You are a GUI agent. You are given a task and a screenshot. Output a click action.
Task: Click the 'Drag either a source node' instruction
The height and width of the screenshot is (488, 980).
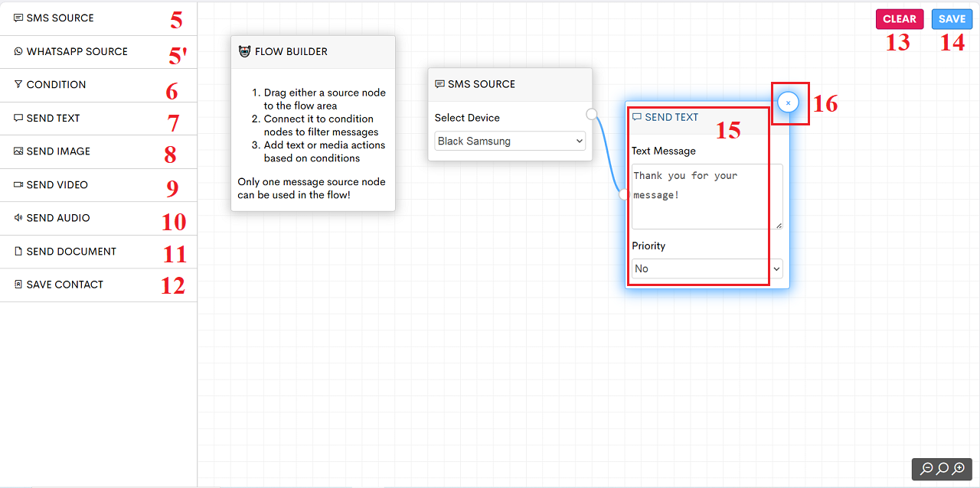point(325,99)
